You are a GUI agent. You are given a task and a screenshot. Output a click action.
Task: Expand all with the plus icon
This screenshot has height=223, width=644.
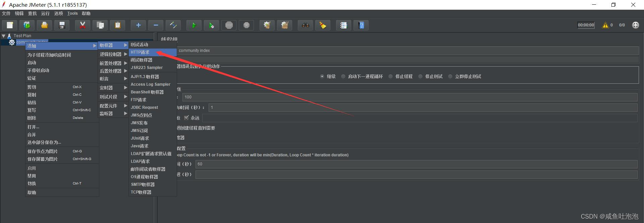(138, 25)
